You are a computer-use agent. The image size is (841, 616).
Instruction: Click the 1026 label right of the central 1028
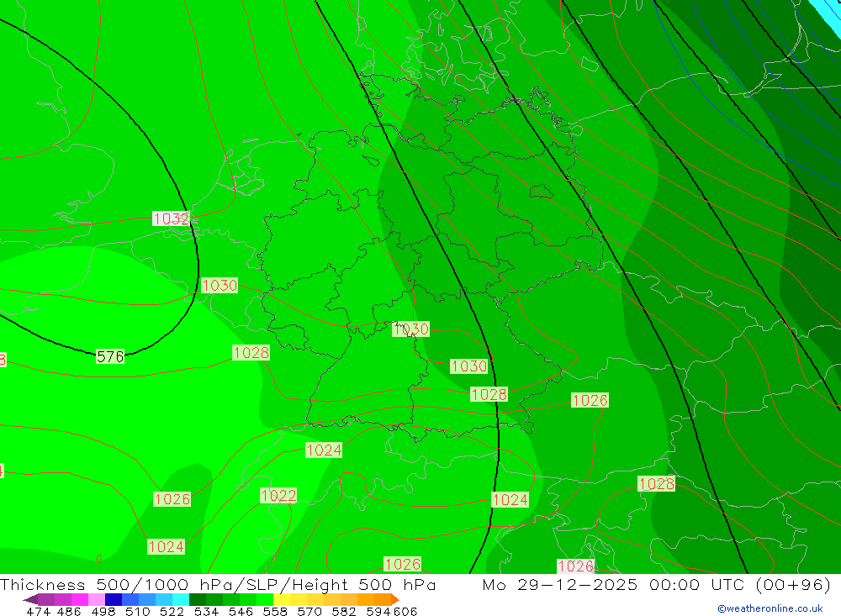pos(590,401)
